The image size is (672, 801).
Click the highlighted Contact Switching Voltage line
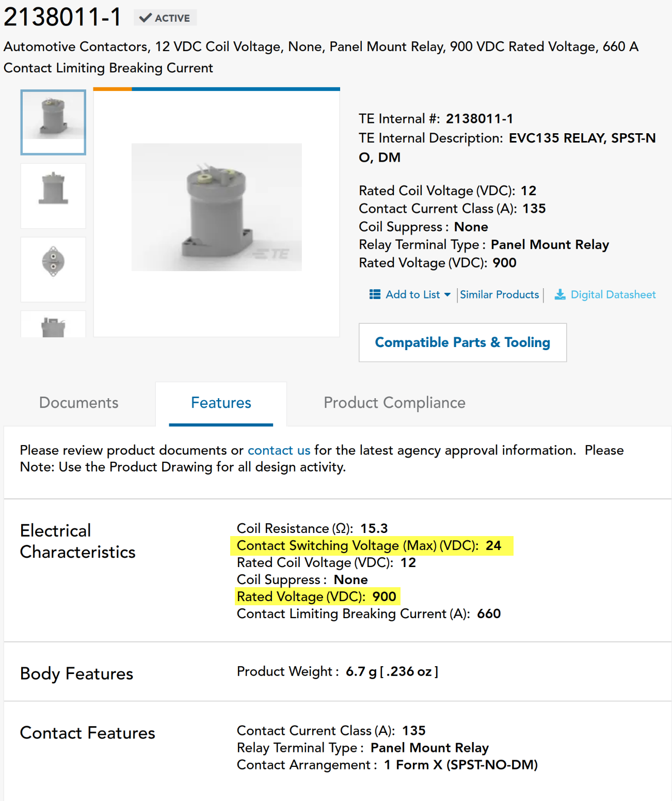(369, 545)
